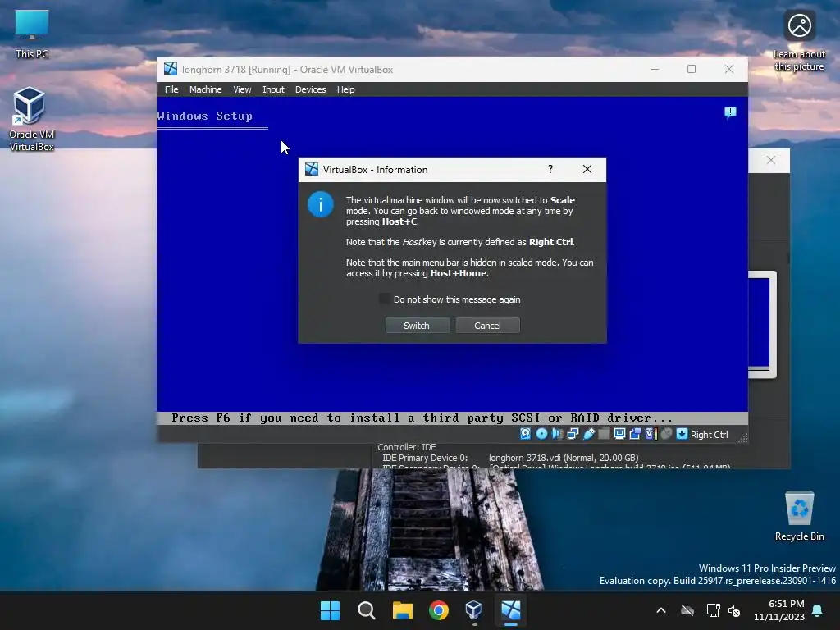Viewport: 840px width, 630px height.
Task: Click the shared folders status icon
Action: [x=604, y=434]
